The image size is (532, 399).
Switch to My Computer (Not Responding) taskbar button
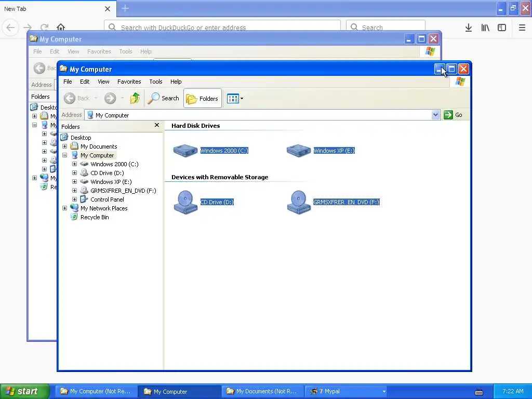[96, 391]
